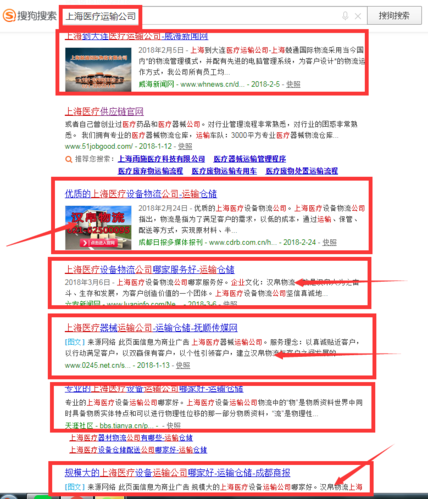The width and height of the screenshot is (428, 499).
Task: Open result 上海医疗供应链官网
Action: click(x=104, y=111)
